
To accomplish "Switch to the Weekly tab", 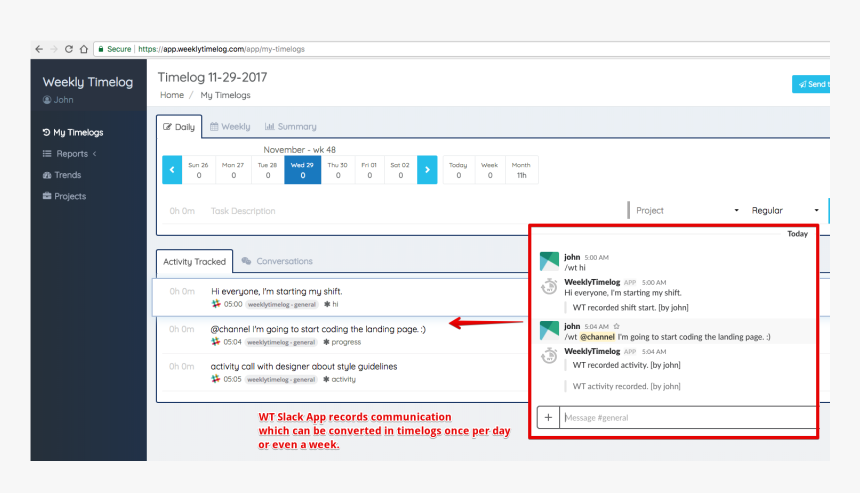I will (230, 127).
